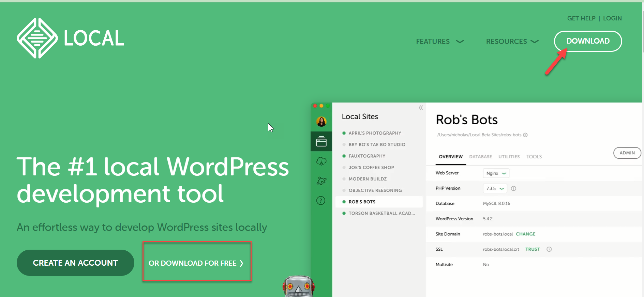Open the GET HELP link
This screenshot has width=644, height=297.
pos(581,18)
